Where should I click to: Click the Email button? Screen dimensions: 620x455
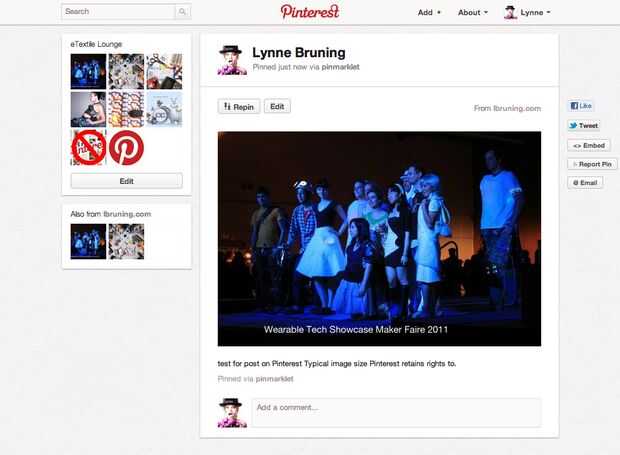pos(585,183)
